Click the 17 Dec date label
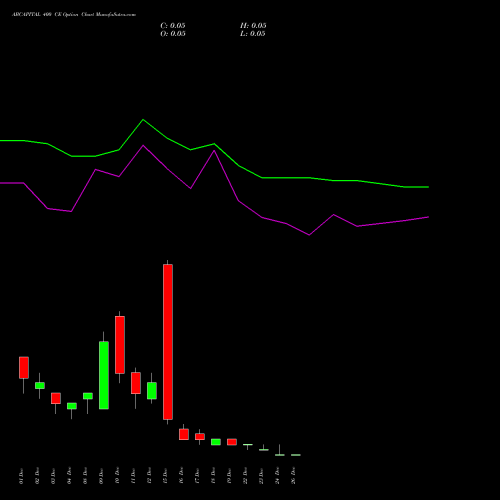 click(197, 476)
